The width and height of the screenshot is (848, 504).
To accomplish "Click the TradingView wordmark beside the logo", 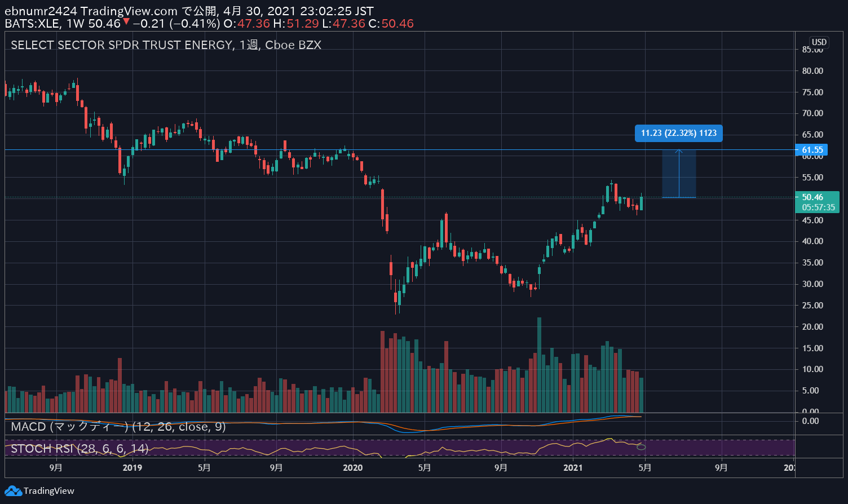I will [48, 491].
